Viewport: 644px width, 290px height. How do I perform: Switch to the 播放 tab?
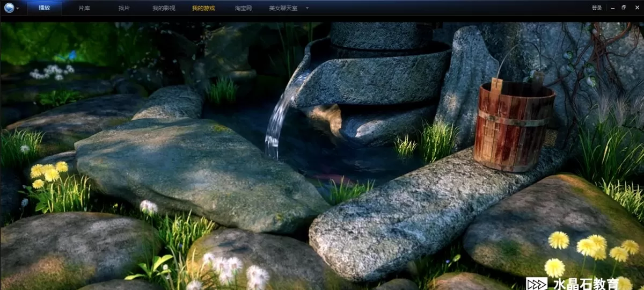pyautogui.click(x=44, y=8)
